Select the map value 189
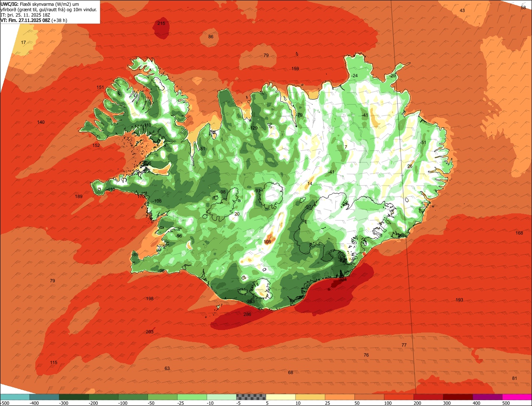The height and width of the screenshot is (406, 532). pyautogui.click(x=79, y=196)
